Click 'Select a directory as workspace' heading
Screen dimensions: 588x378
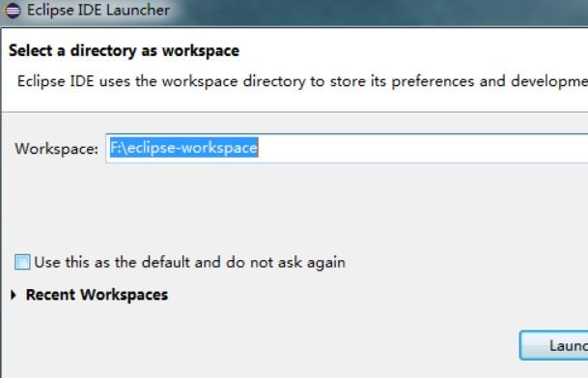[x=125, y=50]
